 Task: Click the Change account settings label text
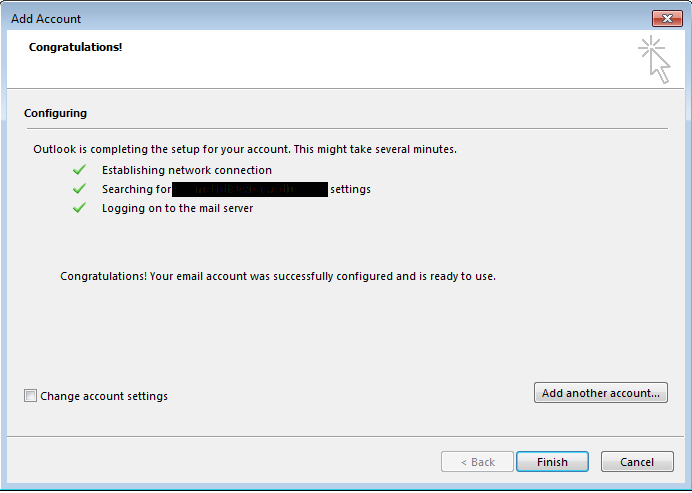[x=104, y=396]
